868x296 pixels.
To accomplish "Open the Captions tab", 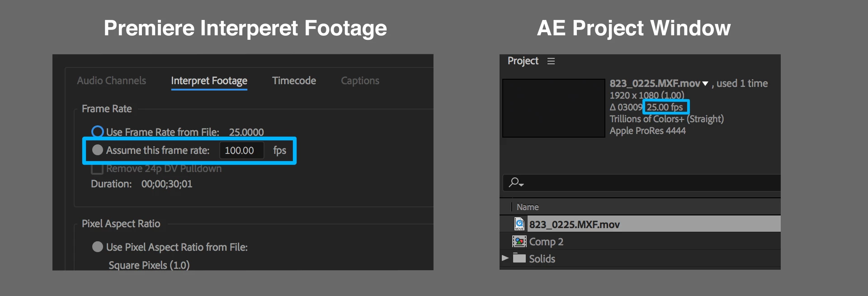I will point(360,81).
